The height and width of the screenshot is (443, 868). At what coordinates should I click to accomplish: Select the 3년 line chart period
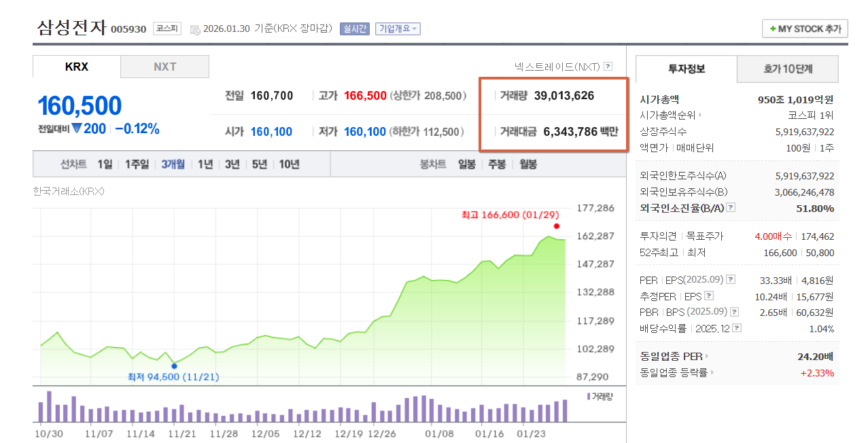tap(232, 164)
